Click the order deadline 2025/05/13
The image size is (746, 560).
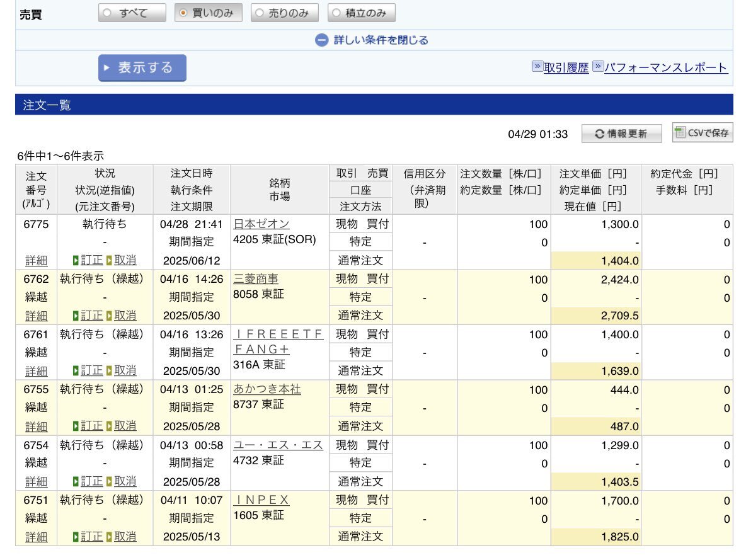pyautogui.click(x=192, y=537)
